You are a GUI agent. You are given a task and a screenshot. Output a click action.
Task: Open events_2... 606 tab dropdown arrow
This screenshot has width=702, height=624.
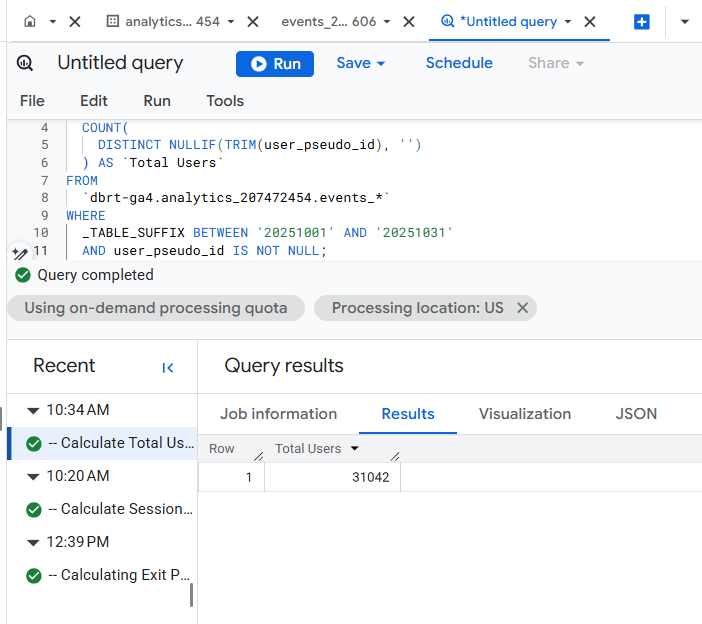(387, 21)
